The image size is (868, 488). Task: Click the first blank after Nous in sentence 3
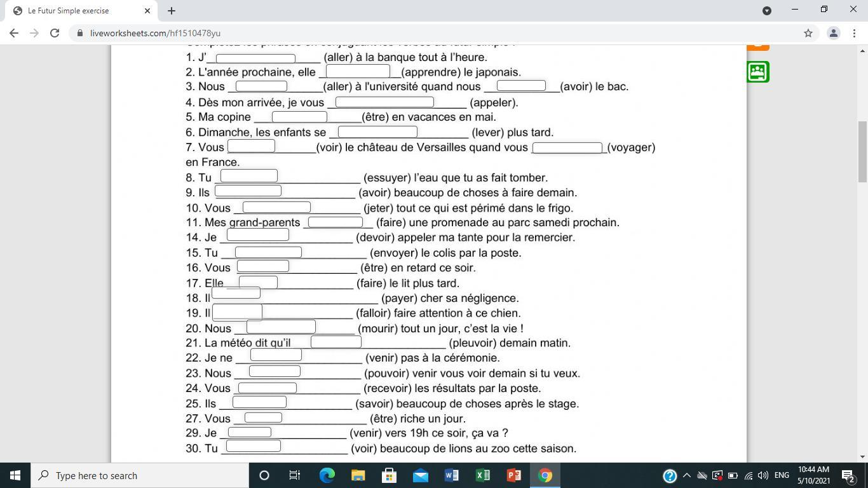point(261,86)
